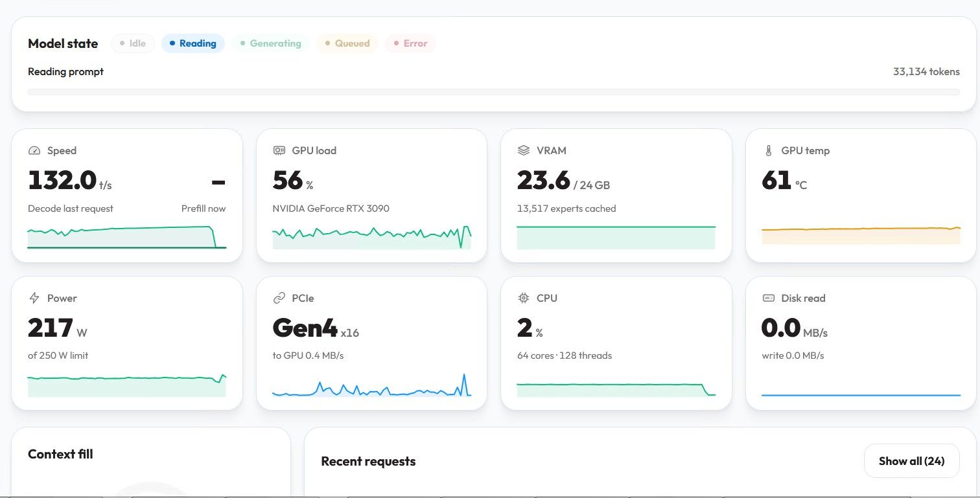Click the Disk read drive icon

tap(769, 299)
